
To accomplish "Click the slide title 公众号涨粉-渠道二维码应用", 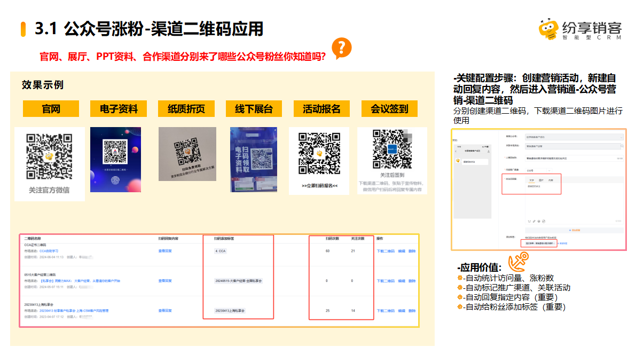I will click(x=163, y=29).
